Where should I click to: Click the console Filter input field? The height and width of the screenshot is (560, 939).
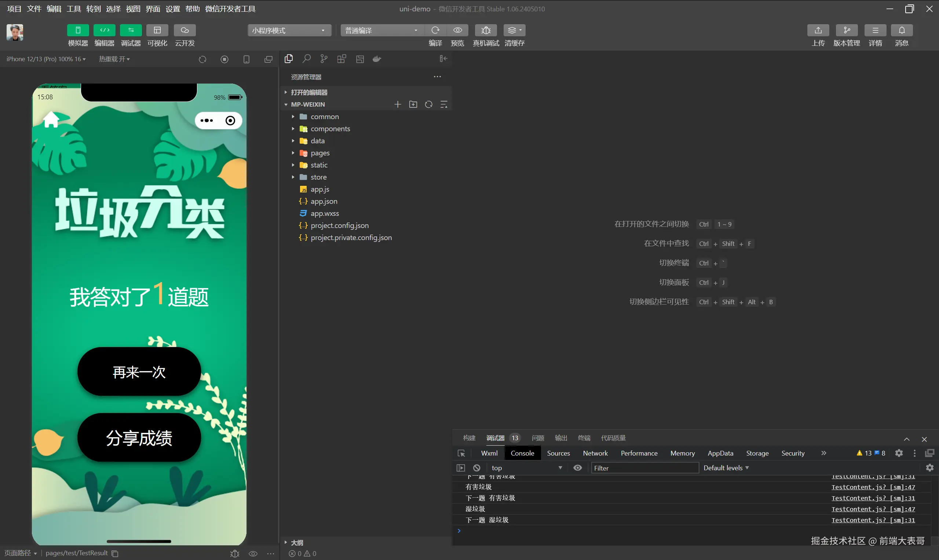[x=644, y=468]
